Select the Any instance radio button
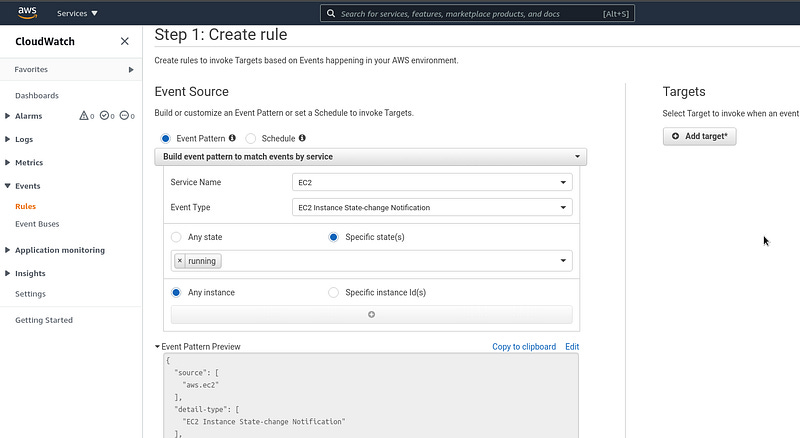Viewport: 800px width, 438px height. pos(176,293)
